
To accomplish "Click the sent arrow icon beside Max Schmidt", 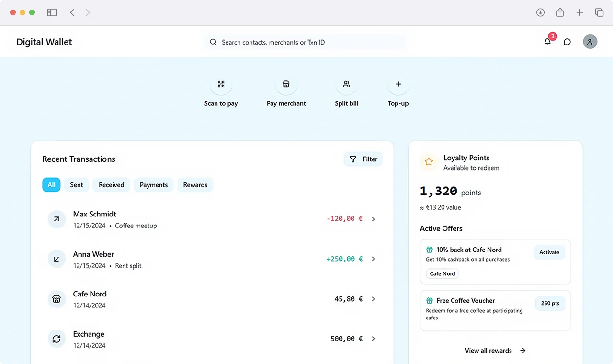I will pos(57,219).
